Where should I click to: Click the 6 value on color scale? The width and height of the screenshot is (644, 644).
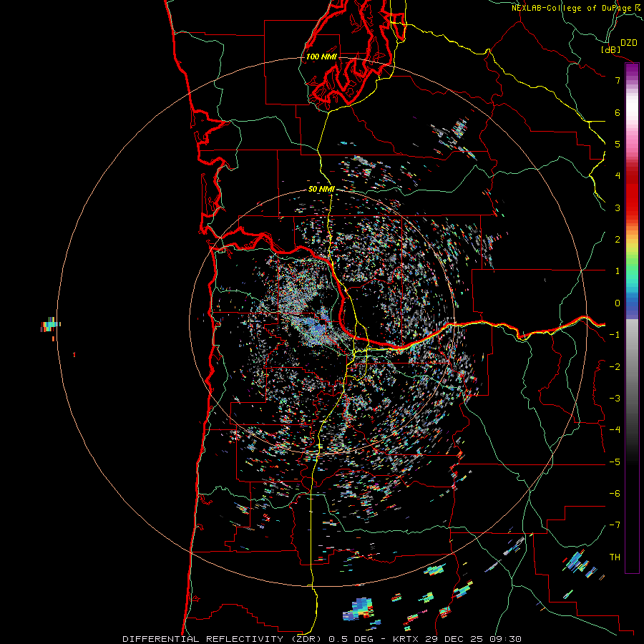[x=618, y=112]
